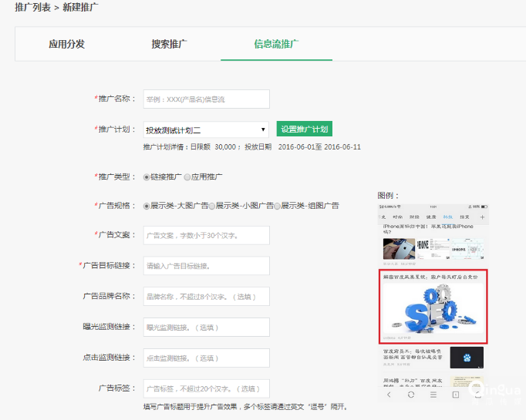Click into 曝光监测链接 field

(x=206, y=328)
